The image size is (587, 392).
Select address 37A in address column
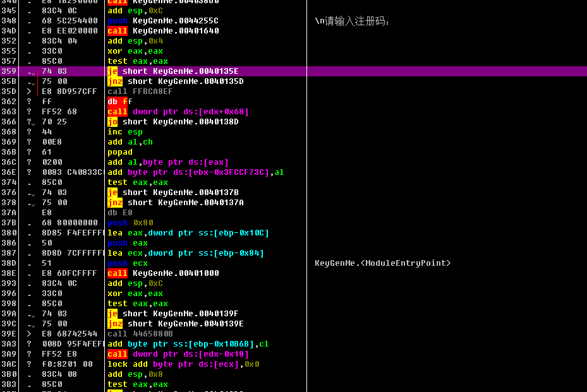[x=9, y=213]
